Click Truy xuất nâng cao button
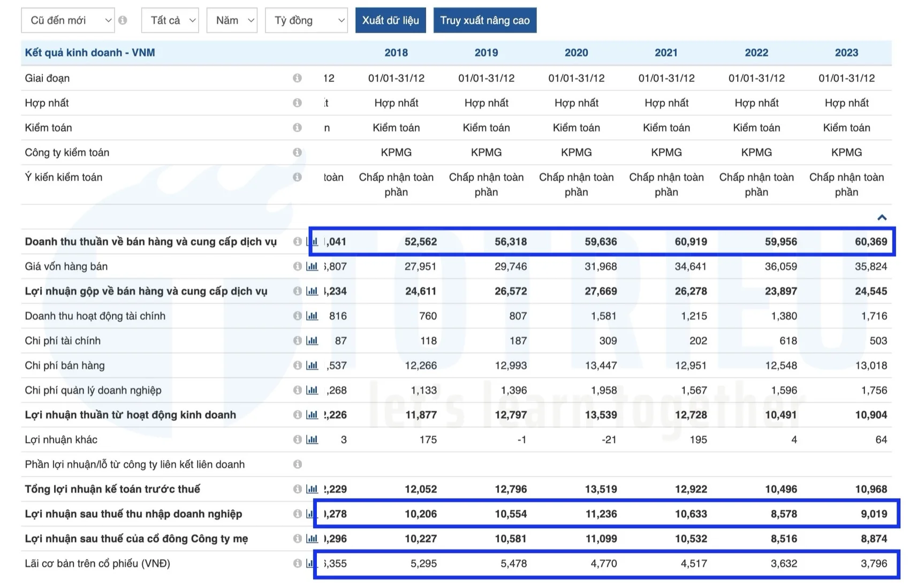The width and height of the screenshot is (910, 588). (x=484, y=20)
